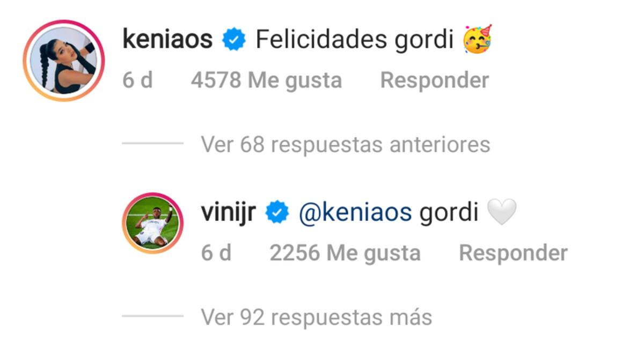644x361 pixels.
Task: Follow the @keniaos mention in vinijr's reply
Action: pos(355,213)
